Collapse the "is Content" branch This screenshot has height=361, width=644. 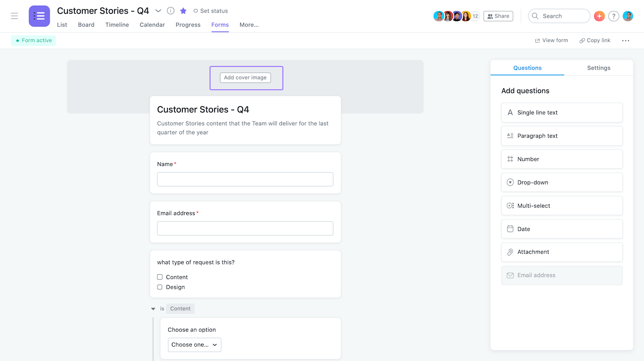tap(153, 309)
